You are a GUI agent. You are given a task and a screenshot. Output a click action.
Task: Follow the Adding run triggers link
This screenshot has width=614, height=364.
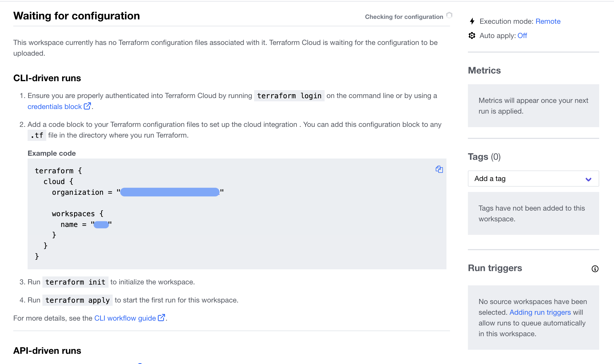pos(540,312)
